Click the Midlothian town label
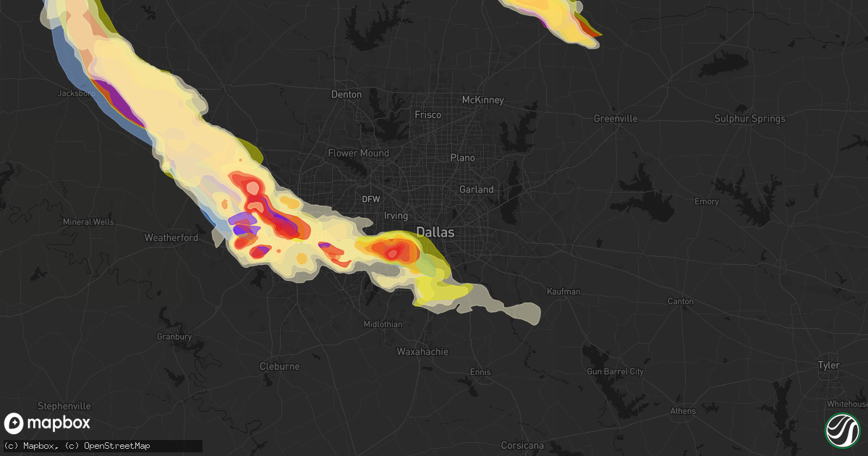The height and width of the screenshot is (456, 868). 383,324
